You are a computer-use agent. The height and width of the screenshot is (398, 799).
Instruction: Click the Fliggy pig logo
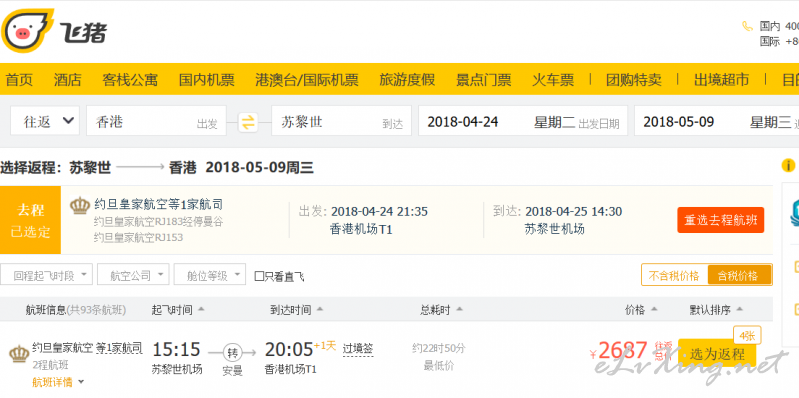28,31
